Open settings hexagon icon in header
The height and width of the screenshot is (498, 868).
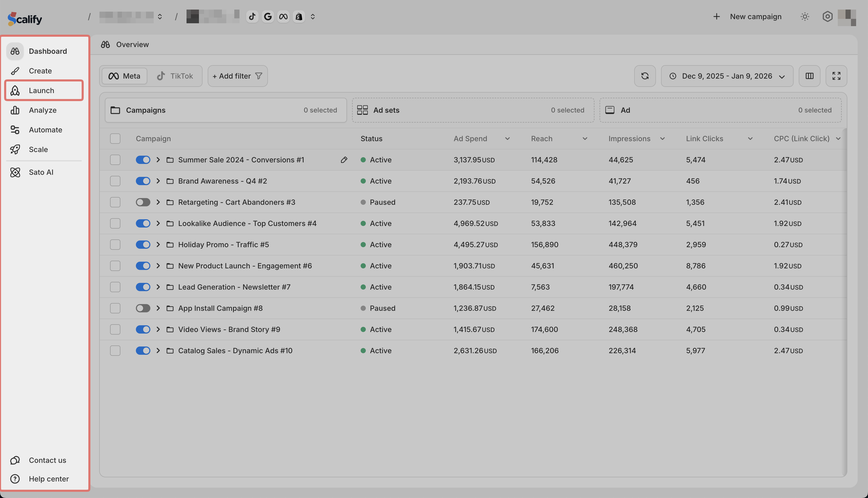tap(827, 17)
